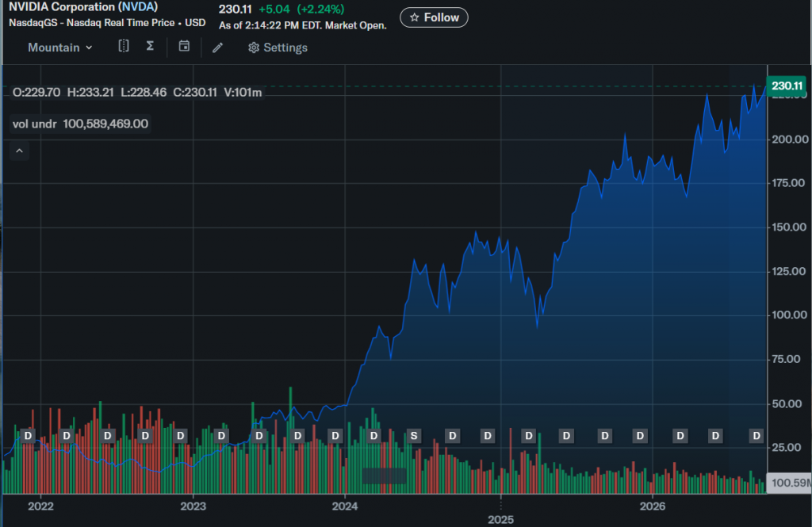Click the 2024 label on time axis
Image resolution: width=812 pixels, height=527 pixels.
[345, 506]
